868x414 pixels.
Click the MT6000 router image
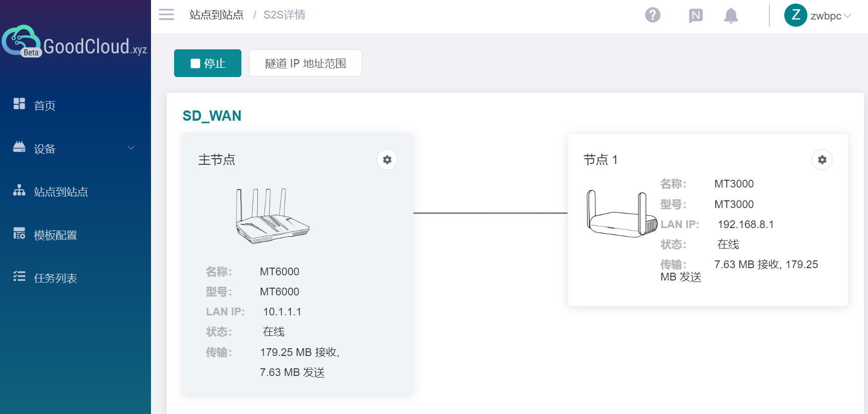pyautogui.click(x=272, y=216)
